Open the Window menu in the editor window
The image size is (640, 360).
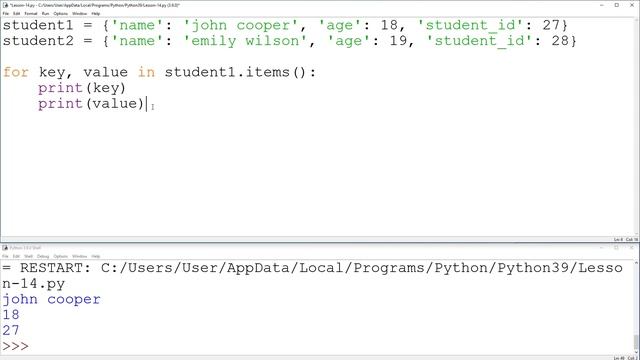pyautogui.click(x=80, y=13)
